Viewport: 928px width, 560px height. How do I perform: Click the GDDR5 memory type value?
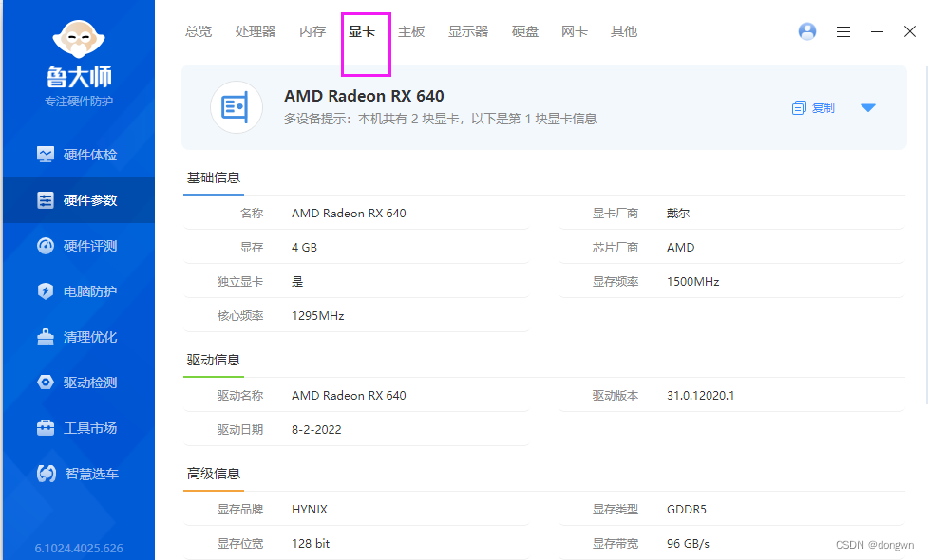pyautogui.click(x=687, y=509)
